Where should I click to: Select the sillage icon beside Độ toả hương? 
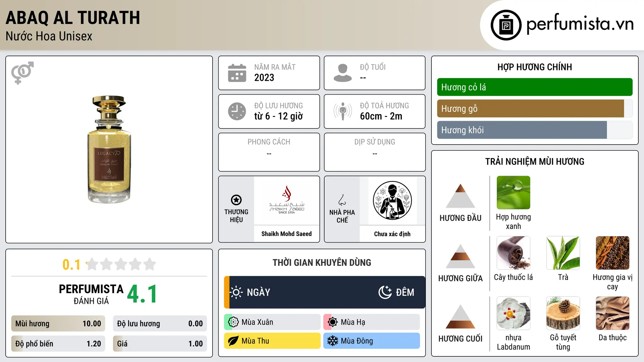click(x=343, y=111)
